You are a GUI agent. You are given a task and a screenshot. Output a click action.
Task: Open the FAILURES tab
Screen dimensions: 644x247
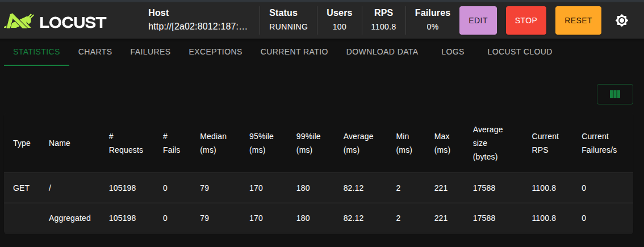coord(150,52)
